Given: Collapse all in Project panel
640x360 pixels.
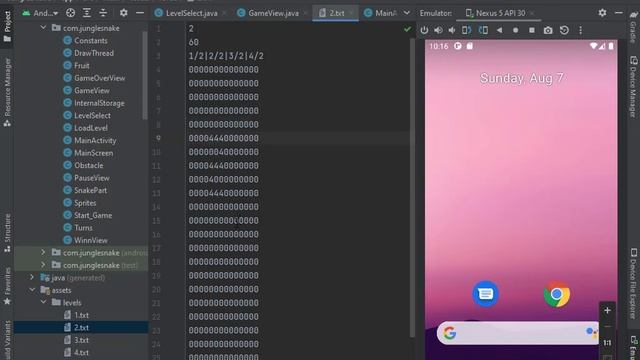Looking at the screenshot, I should point(103,13).
